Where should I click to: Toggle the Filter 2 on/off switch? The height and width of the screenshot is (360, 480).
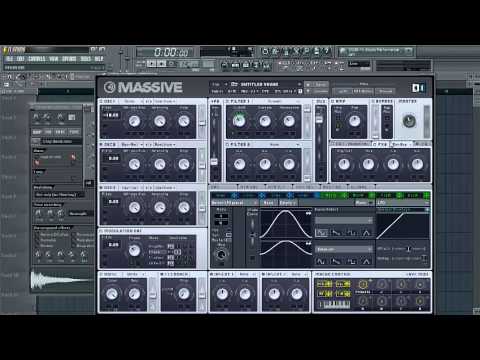point(227,144)
